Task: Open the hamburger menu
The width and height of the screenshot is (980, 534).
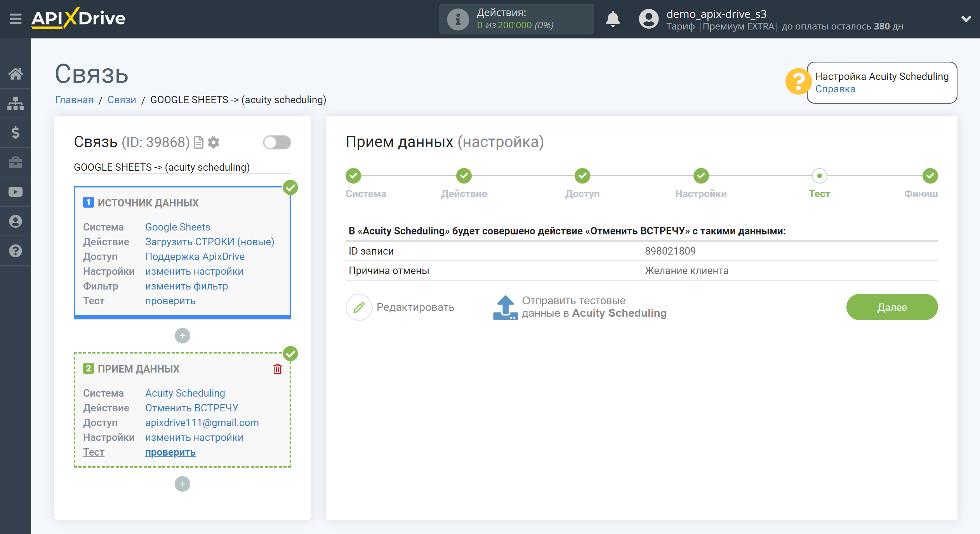Action: 16,19
